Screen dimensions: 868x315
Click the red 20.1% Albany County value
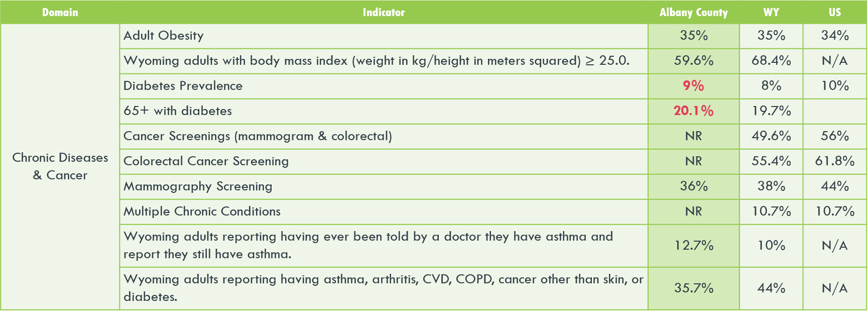pyautogui.click(x=693, y=111)
